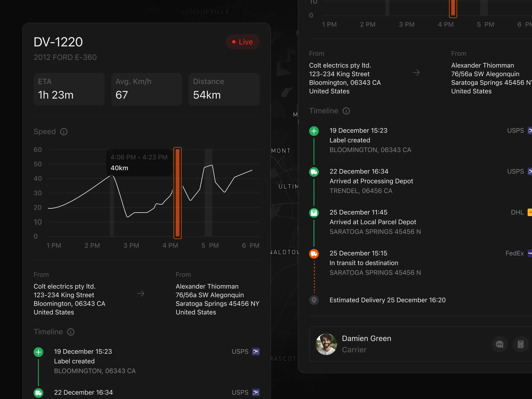Click the left card's Timeline info icon
The height and width of the screenshot is (399, 532).
coord(70,332)
